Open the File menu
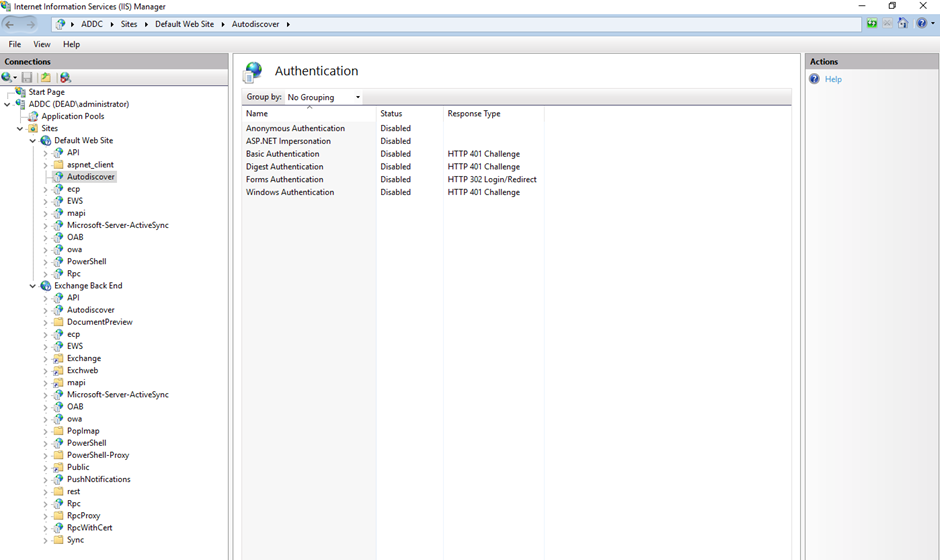The height and width of the screenshot is (560, 940). tap(15, 44)
